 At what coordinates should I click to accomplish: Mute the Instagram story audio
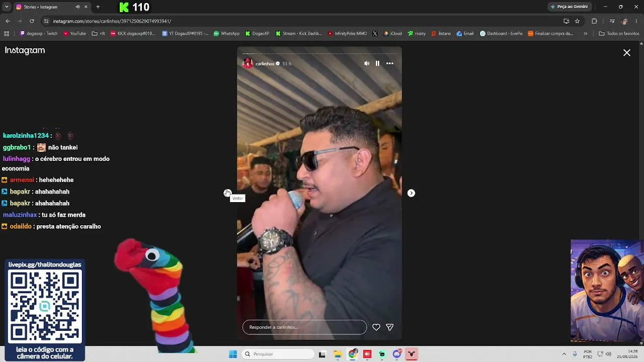click(367, 63)
